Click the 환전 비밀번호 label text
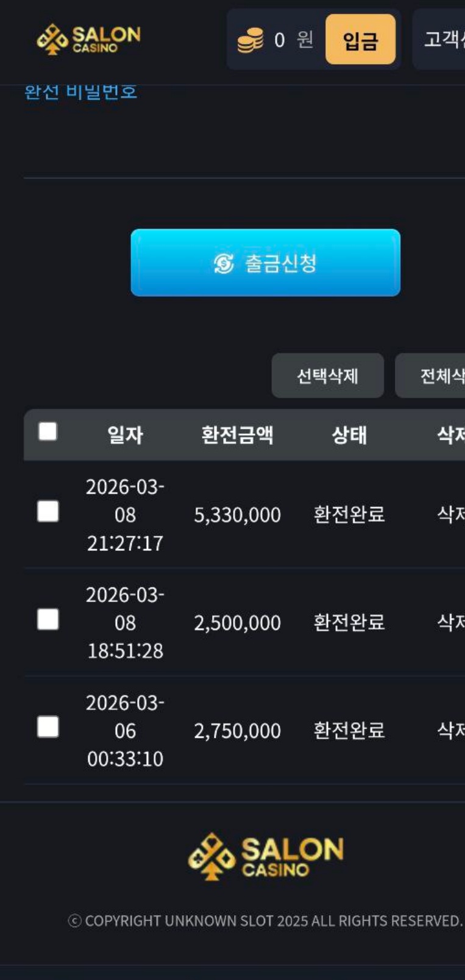The width and height of the screenshot is (465, 980). (80, 92)
